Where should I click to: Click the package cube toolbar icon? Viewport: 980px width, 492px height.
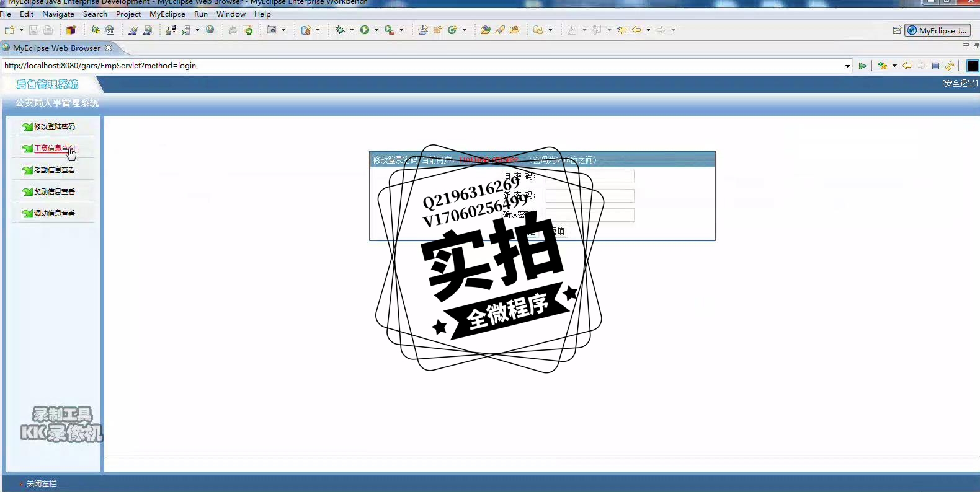tap(71, 30)
